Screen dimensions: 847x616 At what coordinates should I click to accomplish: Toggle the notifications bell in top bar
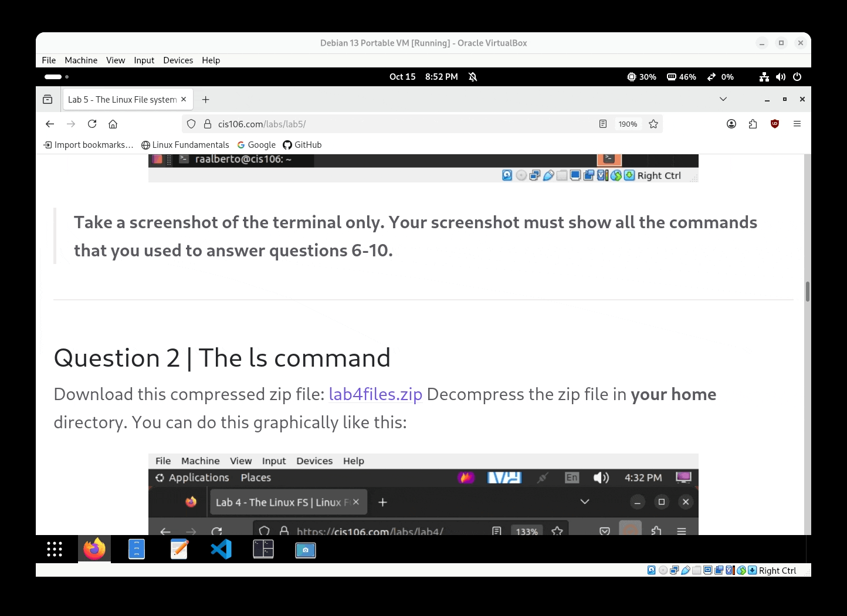pyautogui.click(x=473, y=77)
